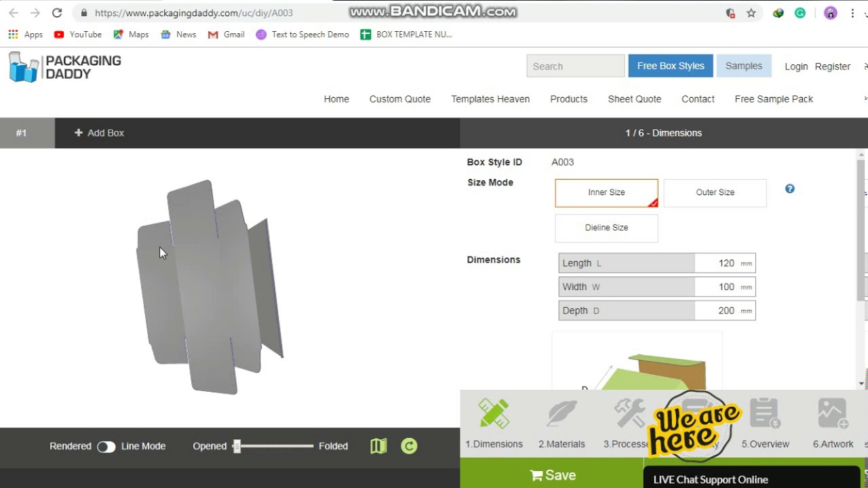
Task: Click the green map view icon
Action: click(x=378, y=446)
